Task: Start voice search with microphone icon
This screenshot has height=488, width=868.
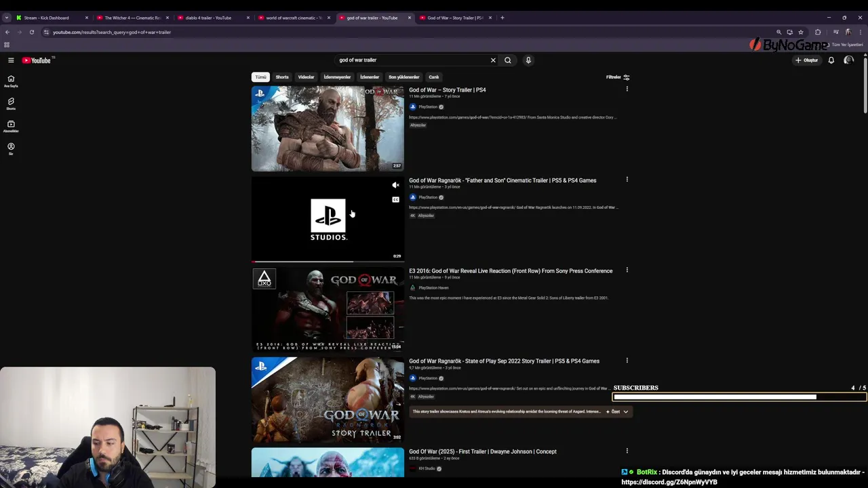Action: point(528,60)
